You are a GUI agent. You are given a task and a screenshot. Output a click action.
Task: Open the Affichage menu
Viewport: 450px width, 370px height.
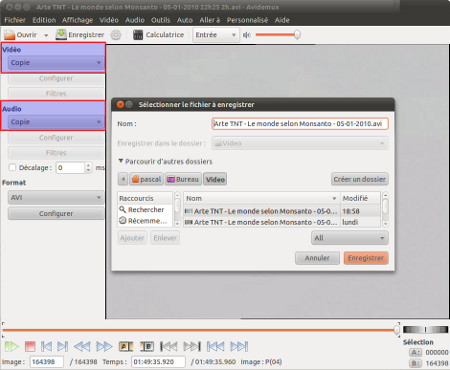[x=77, y=20]
